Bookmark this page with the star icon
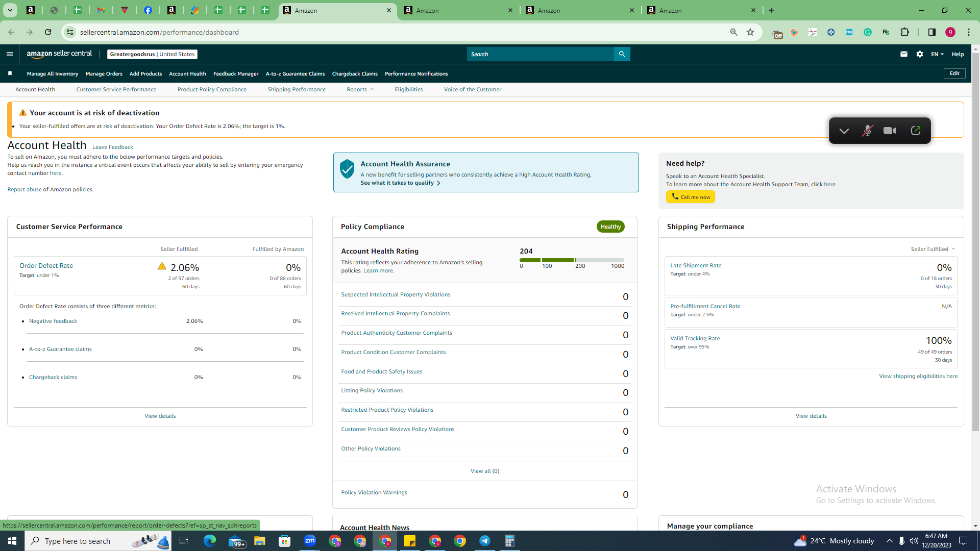Screen dimensions: 980x551 click(750, 32)
